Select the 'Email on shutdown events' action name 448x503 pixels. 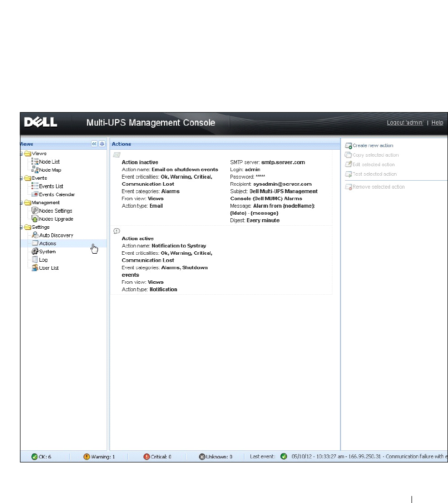point(184,169)
